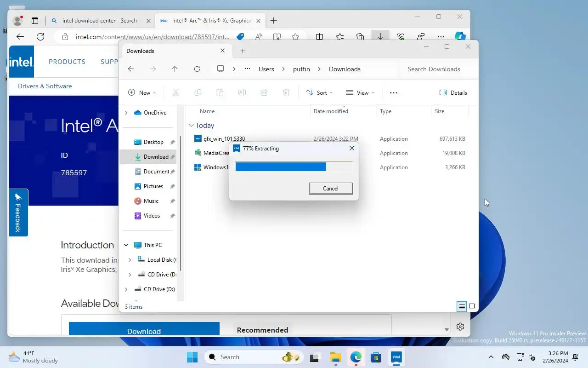Click the Copy icon in Explorer toolbar
This screenshot has width=588, height=368.
[198, 92]
